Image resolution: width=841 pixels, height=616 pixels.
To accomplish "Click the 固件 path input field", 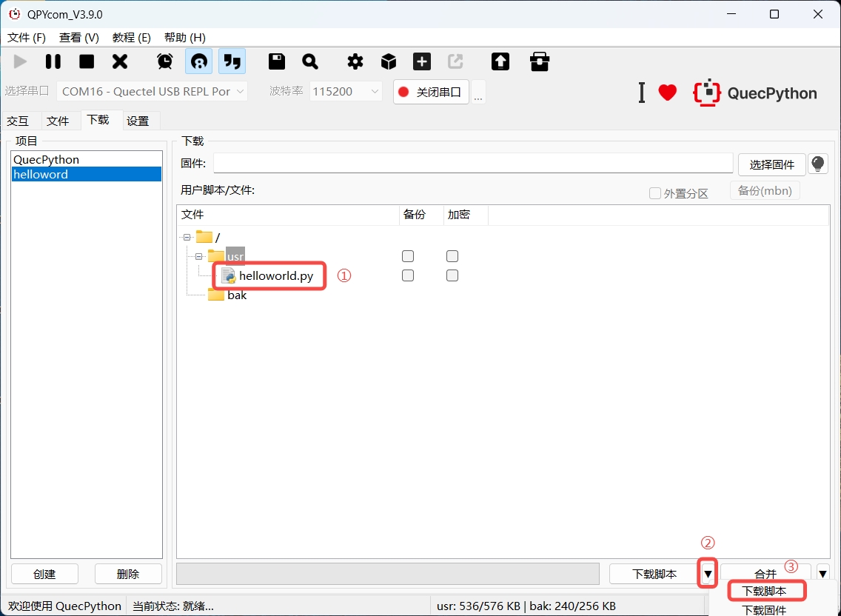I will tap(473, 164).
